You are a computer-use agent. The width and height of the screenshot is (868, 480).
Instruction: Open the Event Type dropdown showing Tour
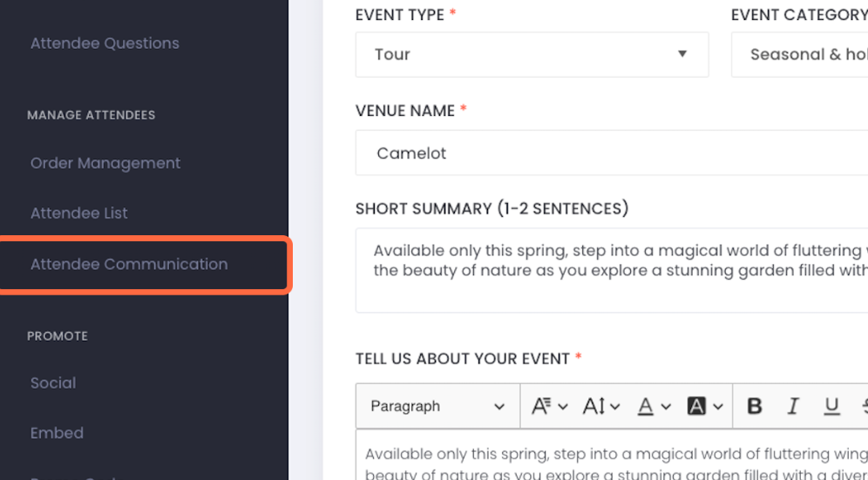pos(532,54)
